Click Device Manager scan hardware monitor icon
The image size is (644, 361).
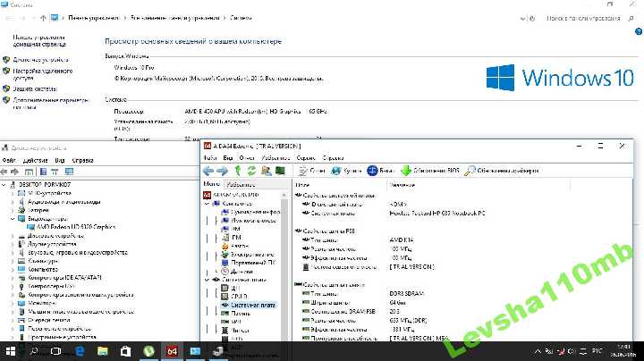pyautogui.click(x=69, y=172)
